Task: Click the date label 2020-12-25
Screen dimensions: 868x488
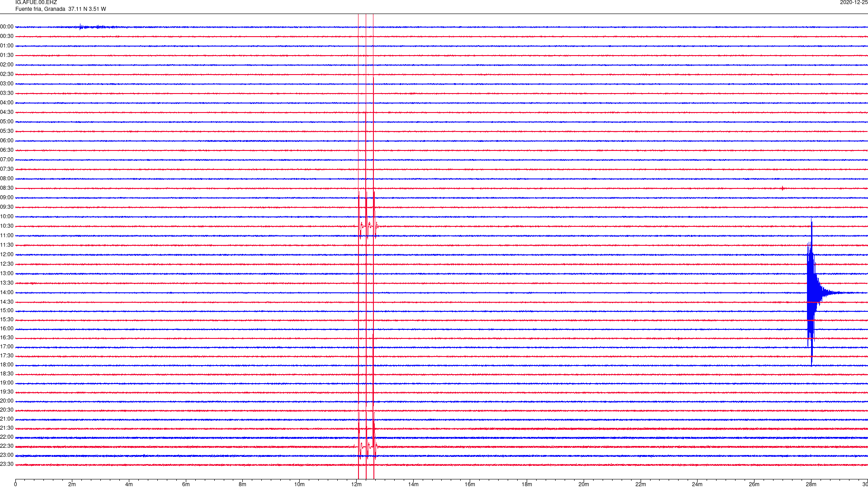Action: (854, 3)
